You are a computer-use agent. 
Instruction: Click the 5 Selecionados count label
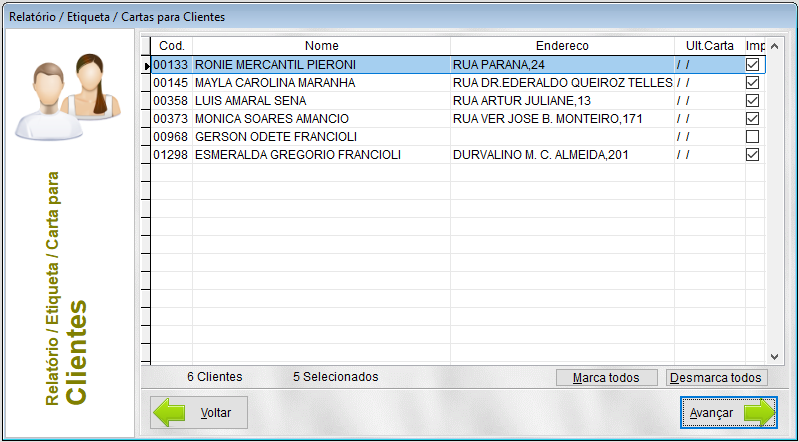pyautogui.click(x=335, y=377)
